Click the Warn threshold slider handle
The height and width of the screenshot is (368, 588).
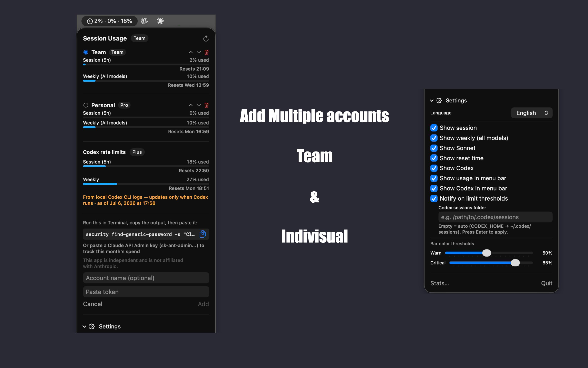click(x=487, y=253)
